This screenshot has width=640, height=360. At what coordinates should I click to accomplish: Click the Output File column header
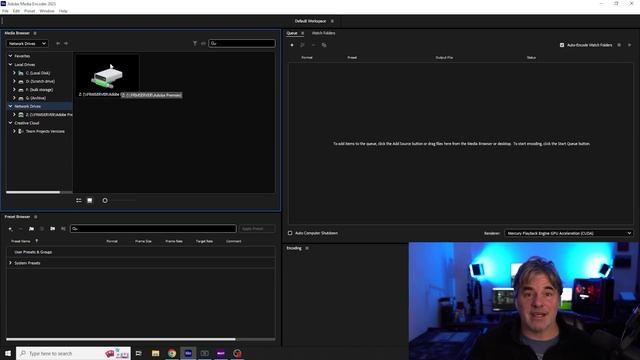pos(444,58)
